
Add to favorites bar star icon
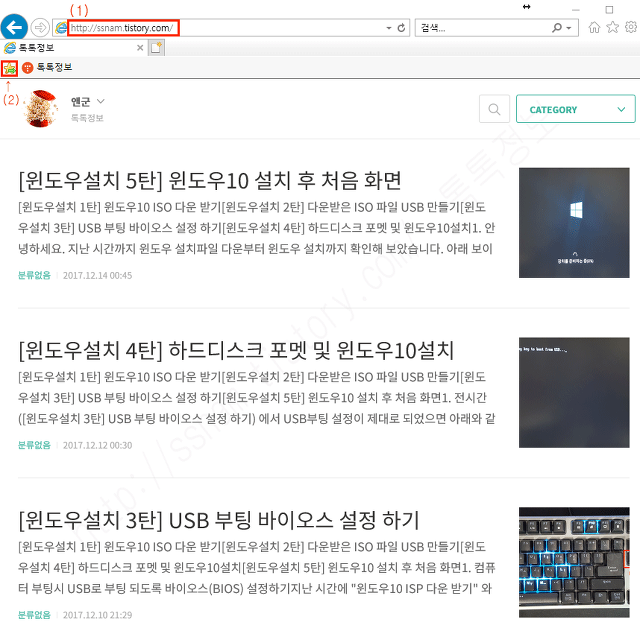[9, 68]
